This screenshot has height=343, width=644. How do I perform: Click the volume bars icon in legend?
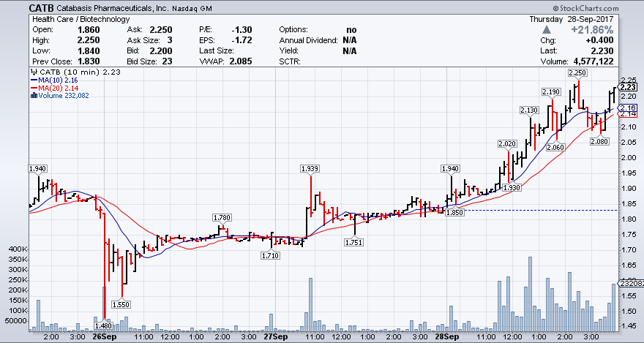tap(32, 95)
